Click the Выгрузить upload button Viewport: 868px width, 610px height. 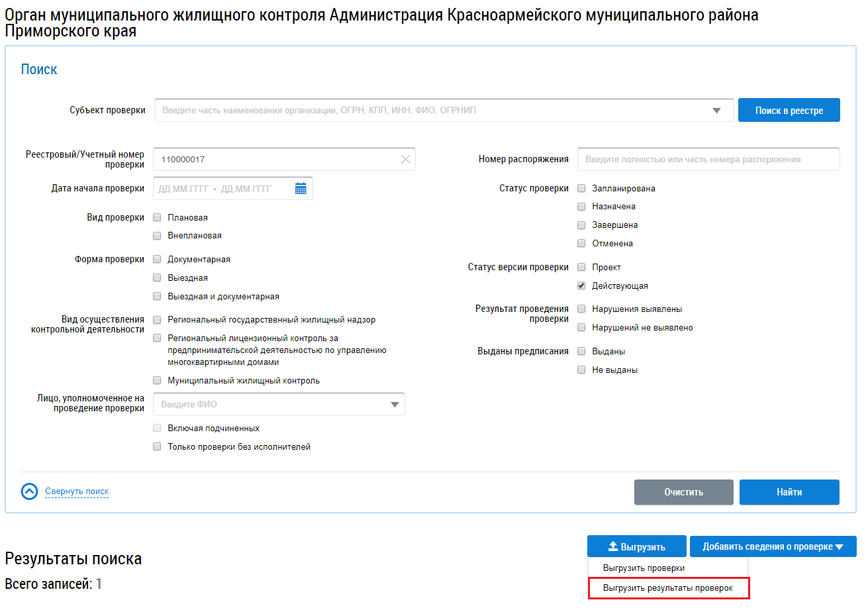pos(636,547)
